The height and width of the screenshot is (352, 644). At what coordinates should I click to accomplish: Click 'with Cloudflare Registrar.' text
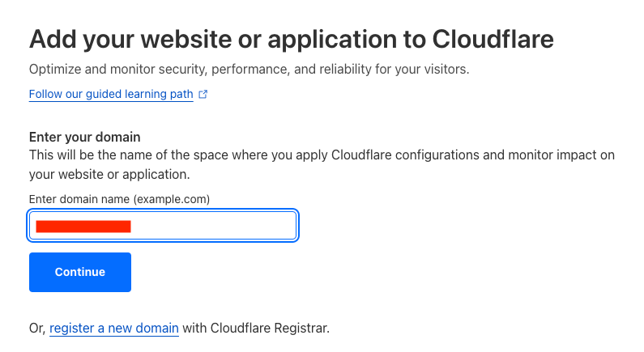tap(256, 329)
